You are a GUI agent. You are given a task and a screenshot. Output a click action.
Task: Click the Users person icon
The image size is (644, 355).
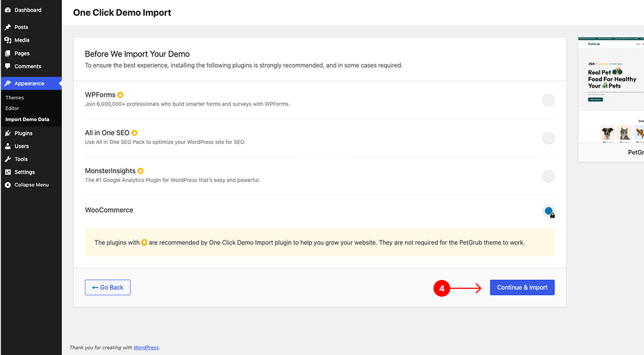8,147
